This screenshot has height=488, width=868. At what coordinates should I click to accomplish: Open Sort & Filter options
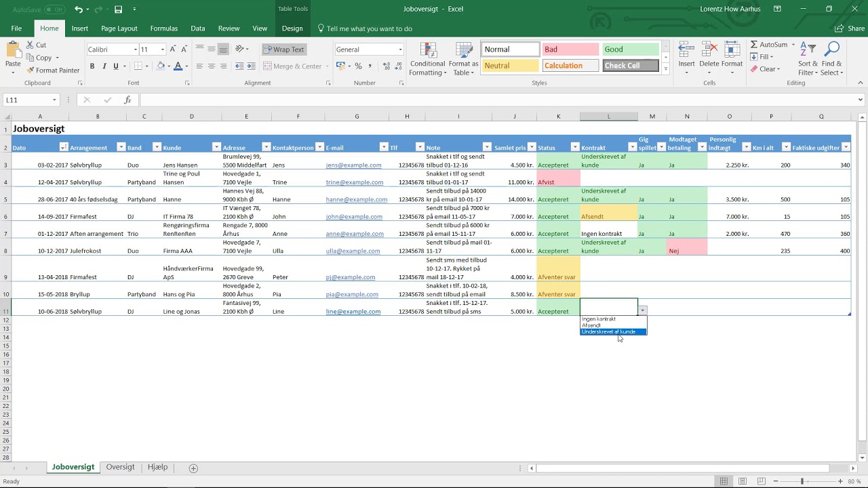(808, 59)
